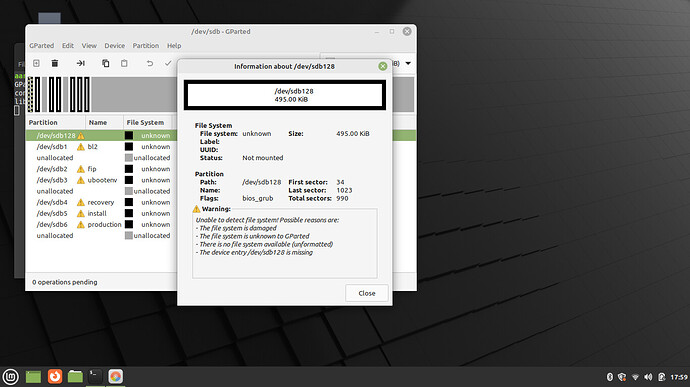Click the Name column header
This screenshot has width=690, height=387.
[104, 122]
